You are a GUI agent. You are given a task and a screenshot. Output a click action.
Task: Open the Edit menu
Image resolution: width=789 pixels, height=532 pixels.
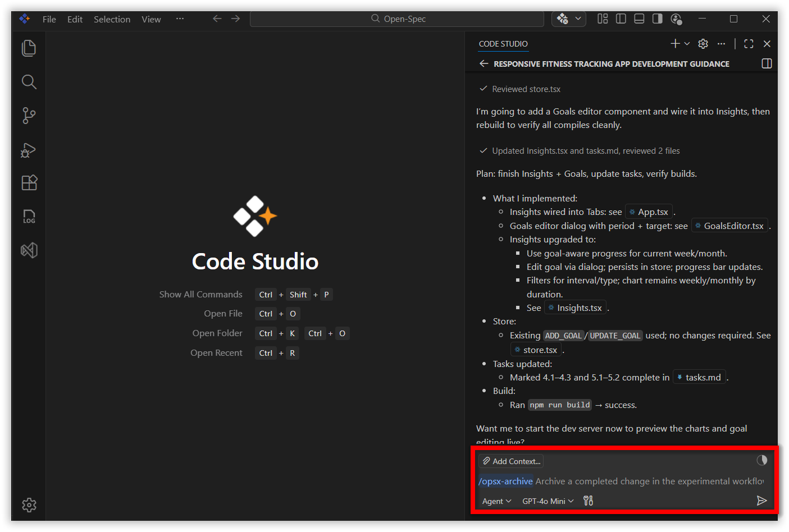pos(75,19)
